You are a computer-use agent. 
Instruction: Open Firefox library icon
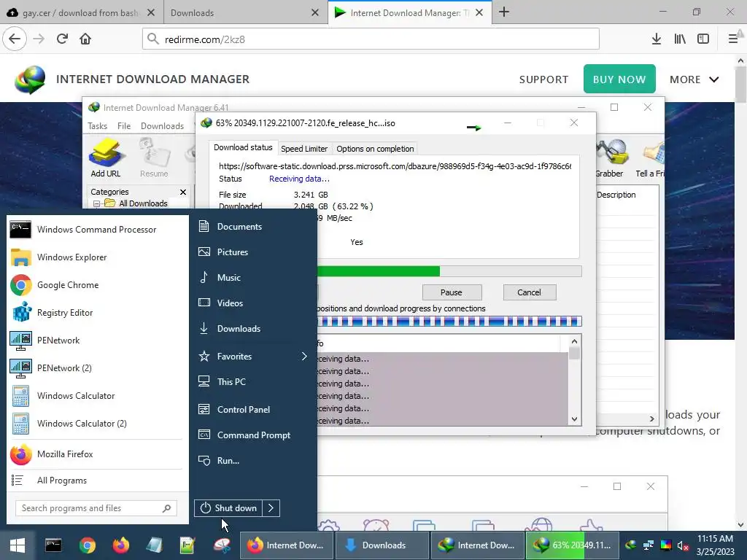point(680,39)
